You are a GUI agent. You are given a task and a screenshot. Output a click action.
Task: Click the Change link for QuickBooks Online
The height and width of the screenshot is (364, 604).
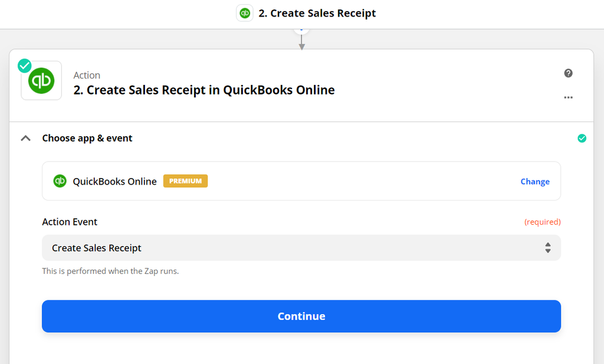[534, 181]
